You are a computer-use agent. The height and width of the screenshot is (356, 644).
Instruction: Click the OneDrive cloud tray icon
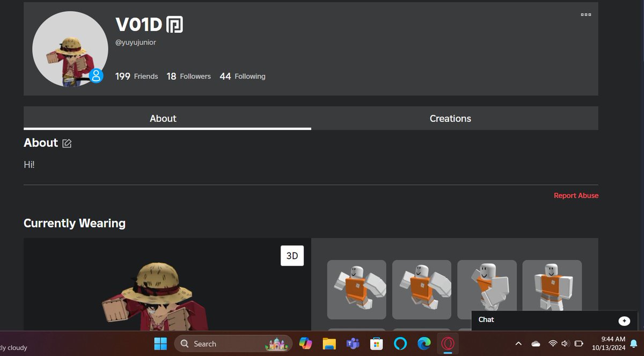click(x=536, y=344)
